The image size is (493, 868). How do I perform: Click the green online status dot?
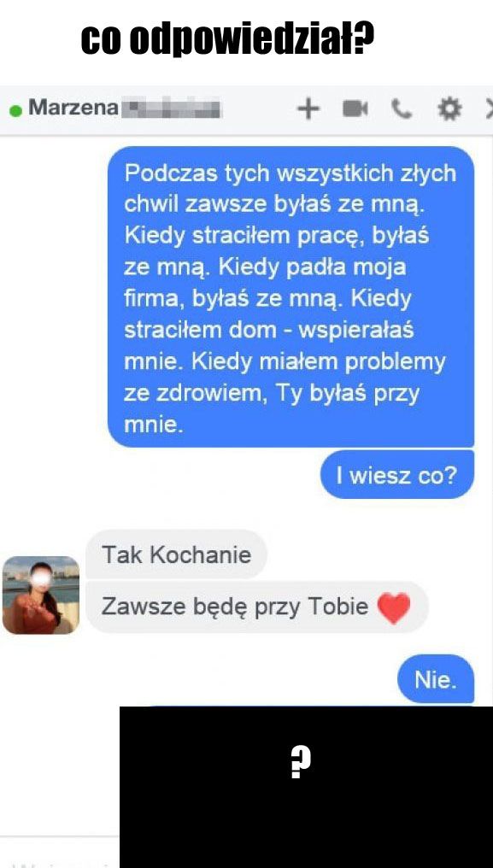click(x=16, y=110)
